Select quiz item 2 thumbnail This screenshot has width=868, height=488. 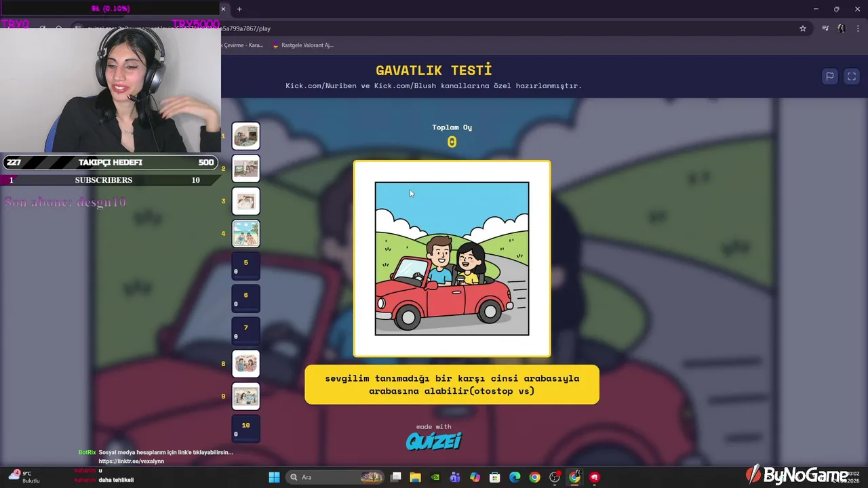(246, 169)
